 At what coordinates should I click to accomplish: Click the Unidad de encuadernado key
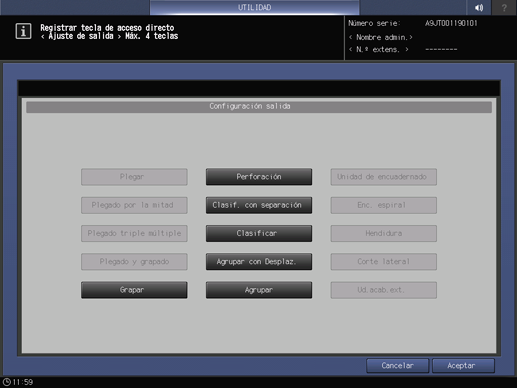click(384, 177)
